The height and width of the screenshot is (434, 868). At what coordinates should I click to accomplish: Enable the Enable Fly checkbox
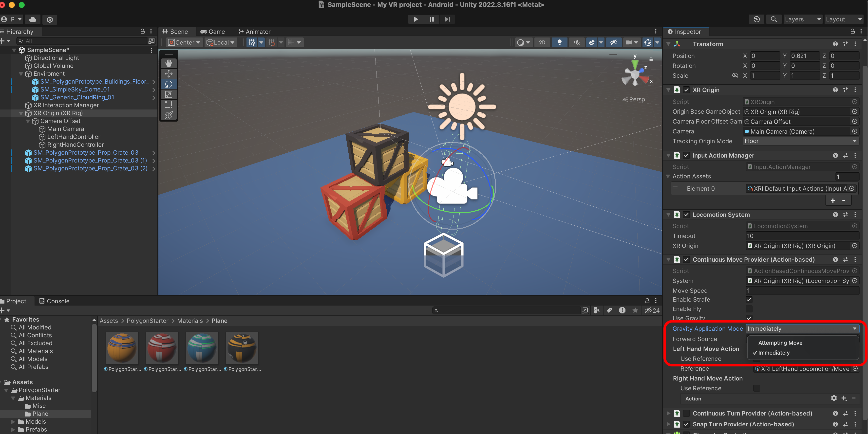(x=749, y=309)
